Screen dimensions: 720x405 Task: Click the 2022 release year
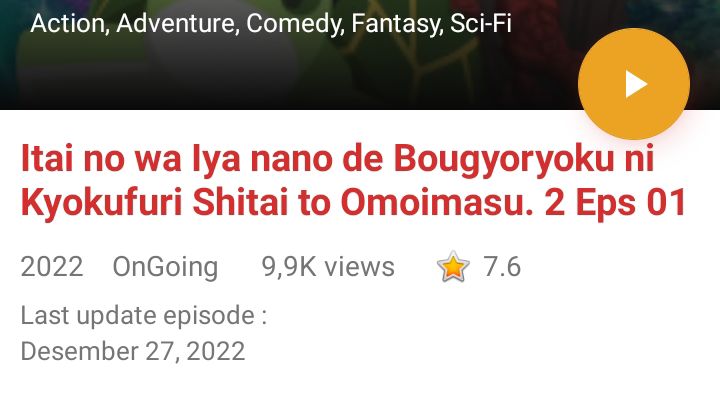52,267
